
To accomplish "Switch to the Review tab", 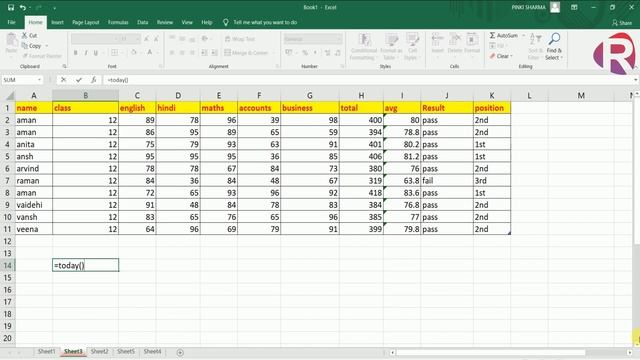I will point(165,22).
